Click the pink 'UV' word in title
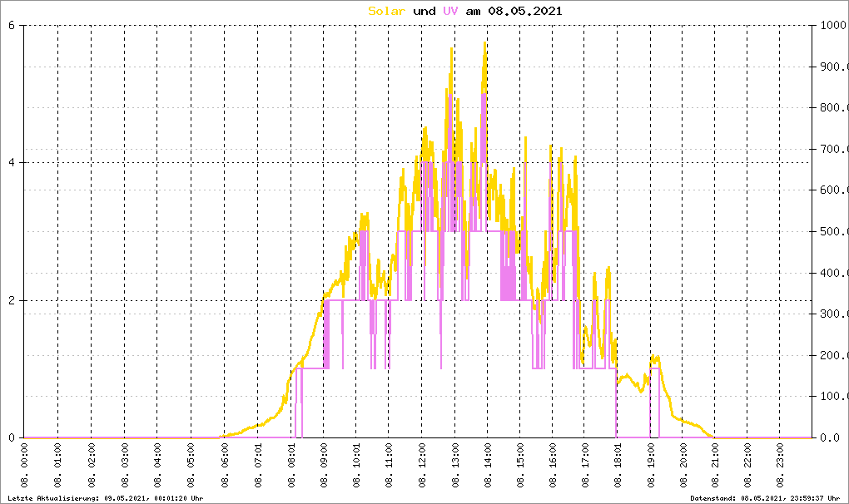849x504 pixels. point(450,11)
